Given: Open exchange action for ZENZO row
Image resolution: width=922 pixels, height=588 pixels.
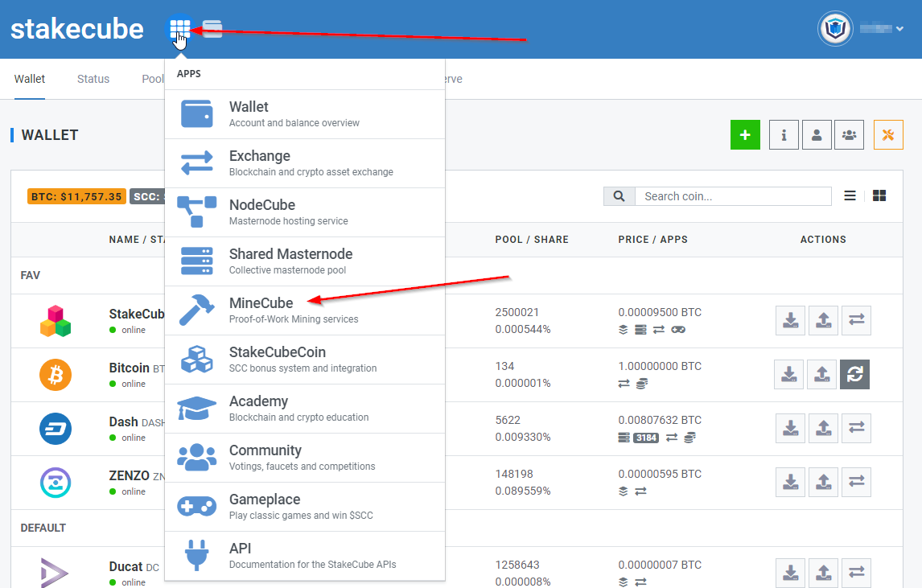Looking at the screenshot, I should coord(856,482).
